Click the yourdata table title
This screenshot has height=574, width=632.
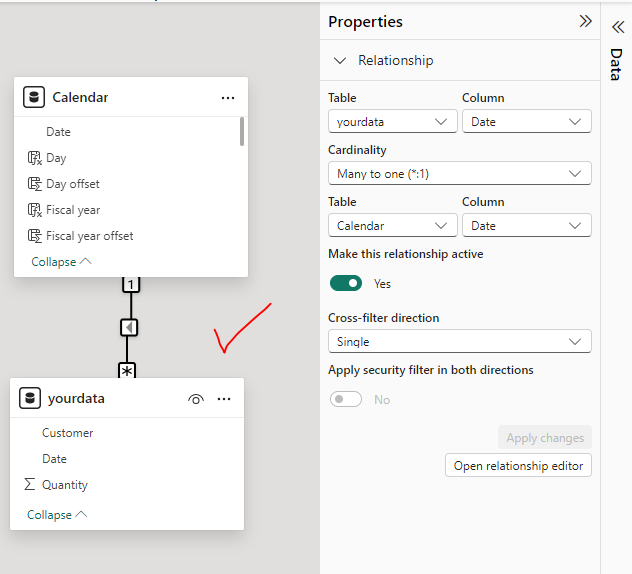click(76, 398)
